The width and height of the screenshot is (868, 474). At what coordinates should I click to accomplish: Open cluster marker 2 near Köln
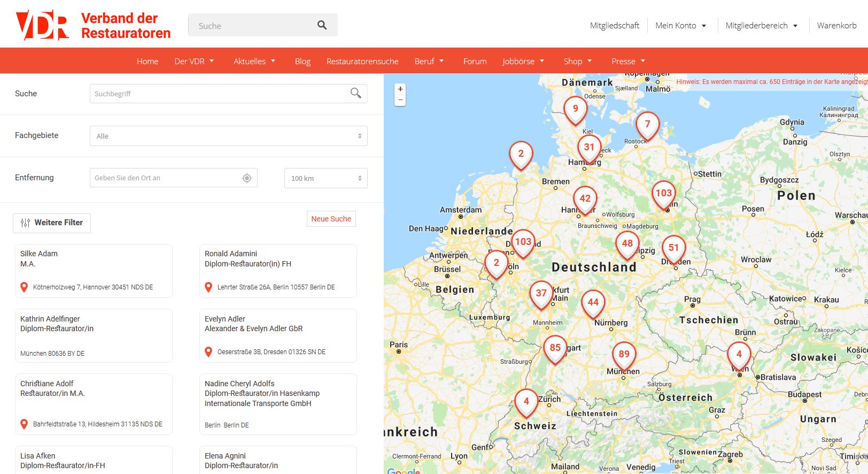pos(497,264)
